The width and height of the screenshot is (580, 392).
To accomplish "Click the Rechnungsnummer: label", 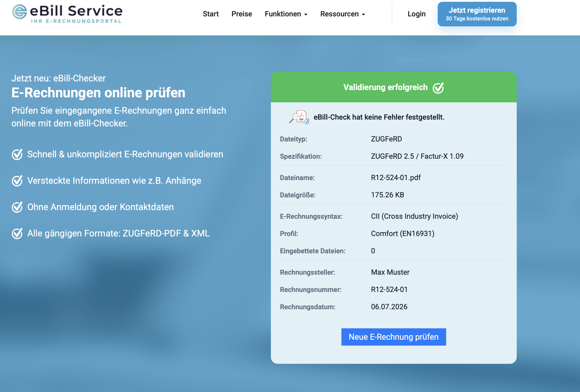I will [311, 289].
